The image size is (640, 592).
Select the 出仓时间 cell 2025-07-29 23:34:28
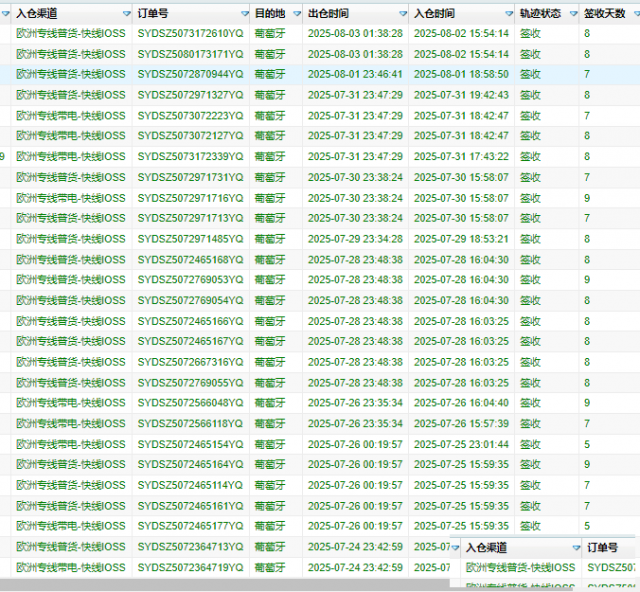click(x=355, y=239)
